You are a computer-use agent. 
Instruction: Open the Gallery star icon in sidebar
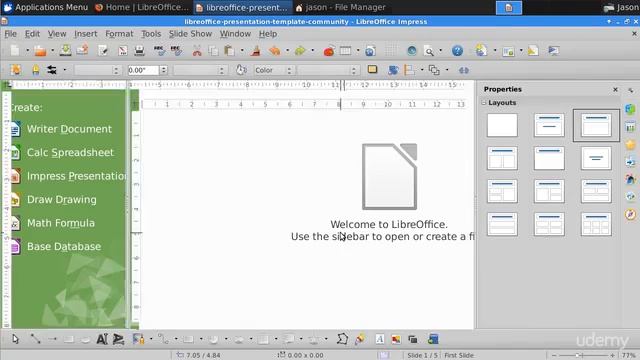point(630,144)
